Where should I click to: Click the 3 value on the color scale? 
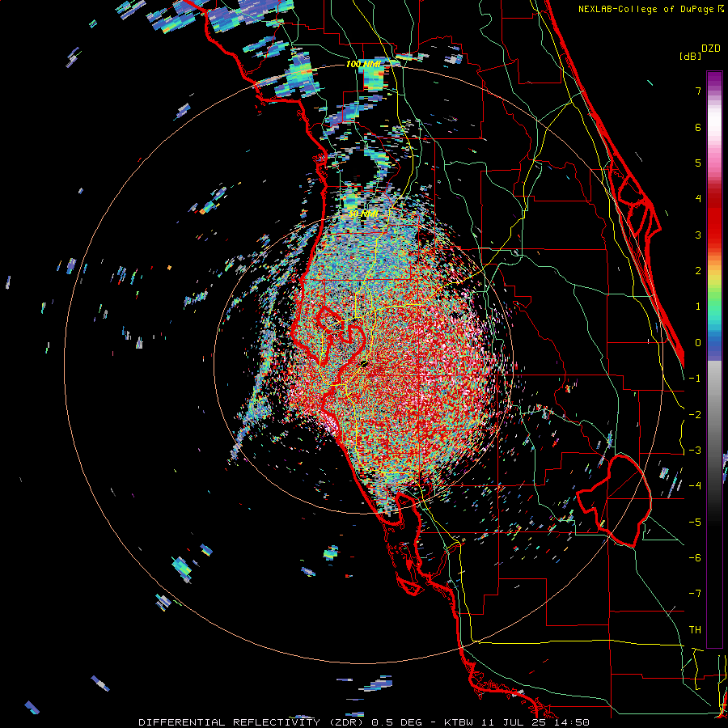click(x=698, y=235)
